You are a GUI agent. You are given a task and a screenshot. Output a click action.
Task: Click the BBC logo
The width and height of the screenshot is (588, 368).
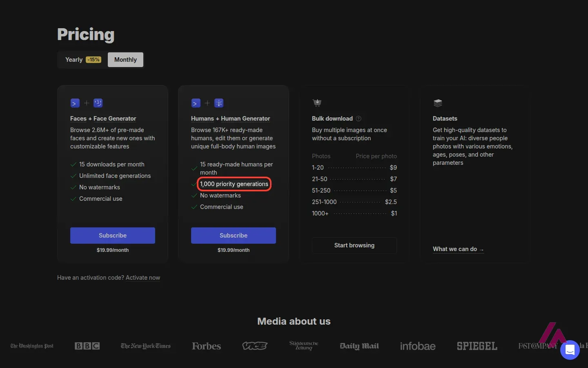click(87, 346)
